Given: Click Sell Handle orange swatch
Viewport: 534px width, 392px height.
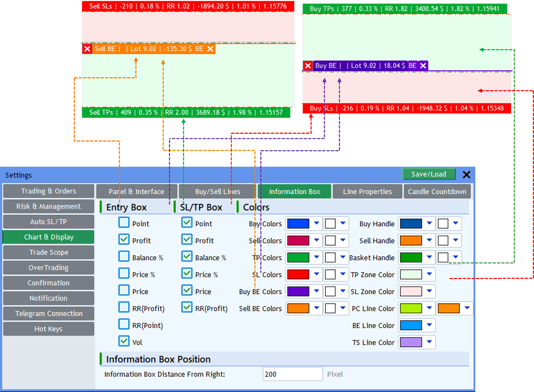Looking at the screenshot, I should click(x=411, y=240).
